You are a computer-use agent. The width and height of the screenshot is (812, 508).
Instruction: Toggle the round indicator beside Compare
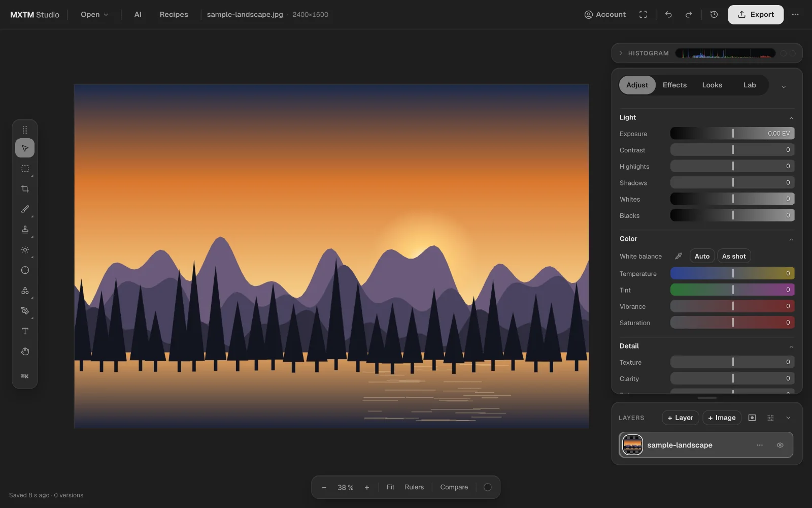click(x=488, y=487)
